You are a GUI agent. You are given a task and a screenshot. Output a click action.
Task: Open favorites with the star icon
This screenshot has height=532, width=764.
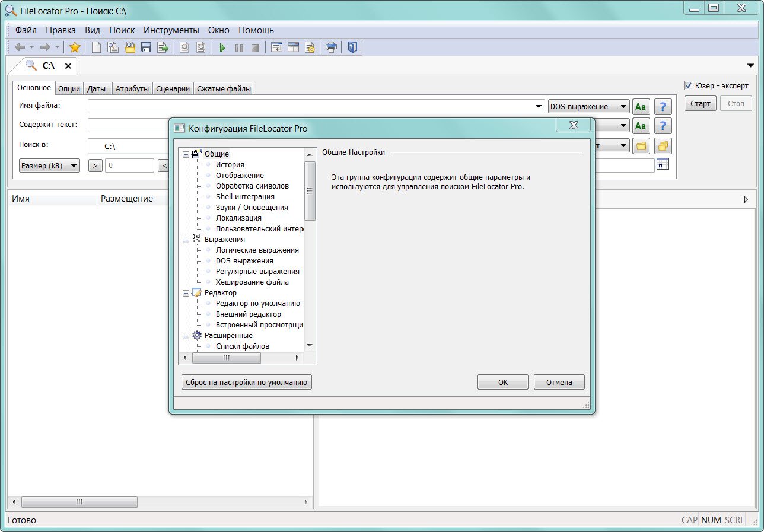(x=75, y=47)
